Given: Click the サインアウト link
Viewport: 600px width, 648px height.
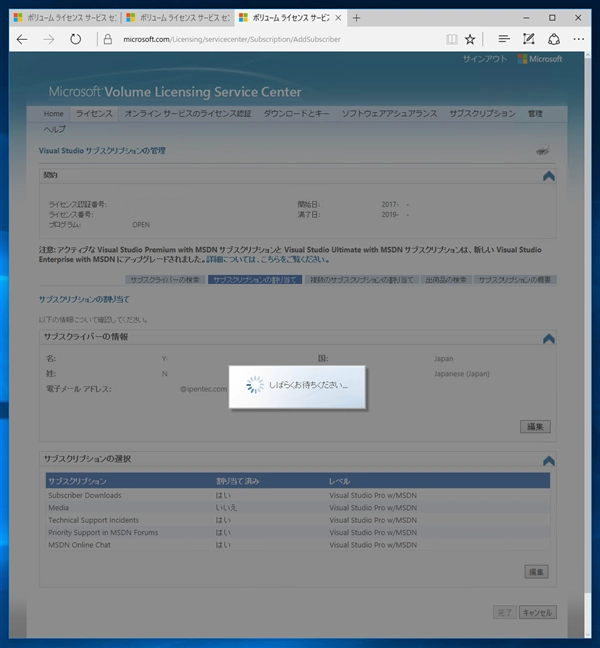Looking at the screenshot, I should point(485,59).
